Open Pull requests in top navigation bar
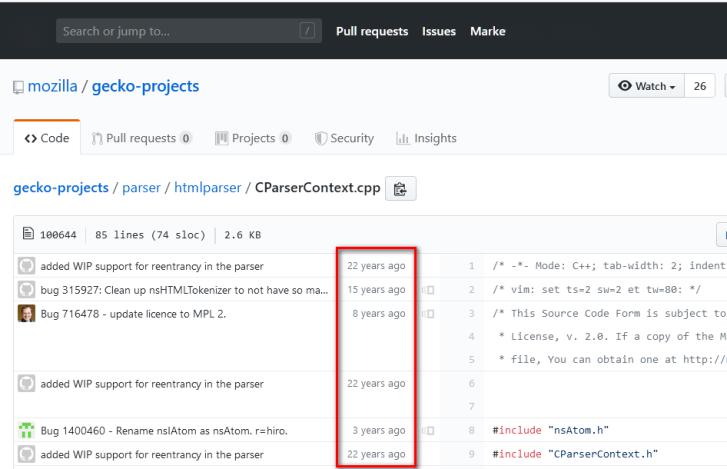Screen dimensions: 727x469 pos(372,32)
